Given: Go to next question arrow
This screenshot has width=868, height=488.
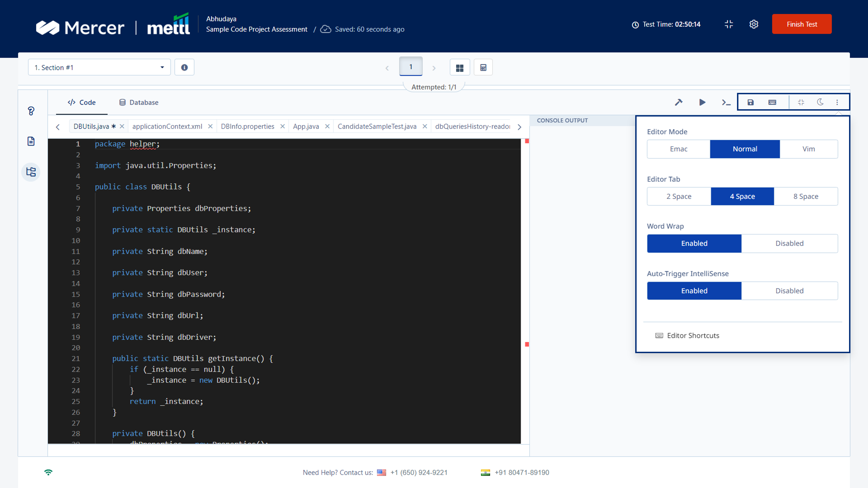Looking at the screenshot, I should pos(434,68).
